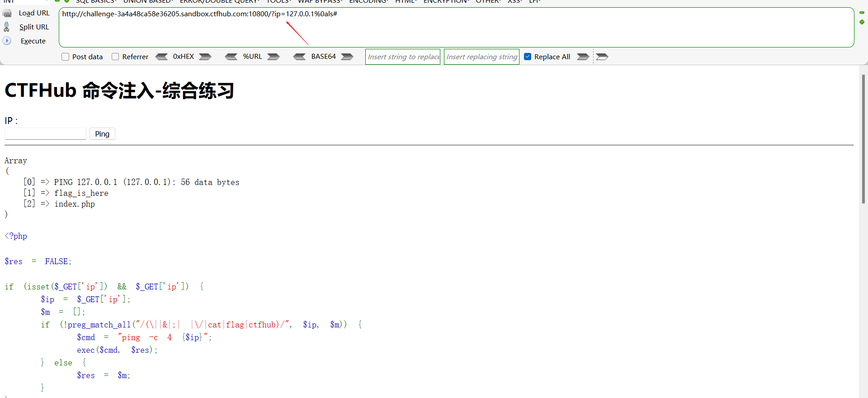This screenshot has width=868, height=398.
Task: Click the arrow right after Replace All
Action: 583,57
